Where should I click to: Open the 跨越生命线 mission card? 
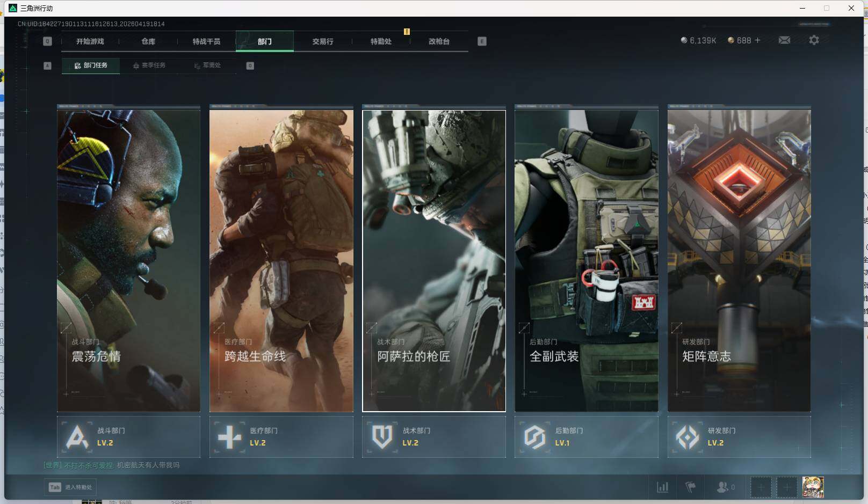281,261
